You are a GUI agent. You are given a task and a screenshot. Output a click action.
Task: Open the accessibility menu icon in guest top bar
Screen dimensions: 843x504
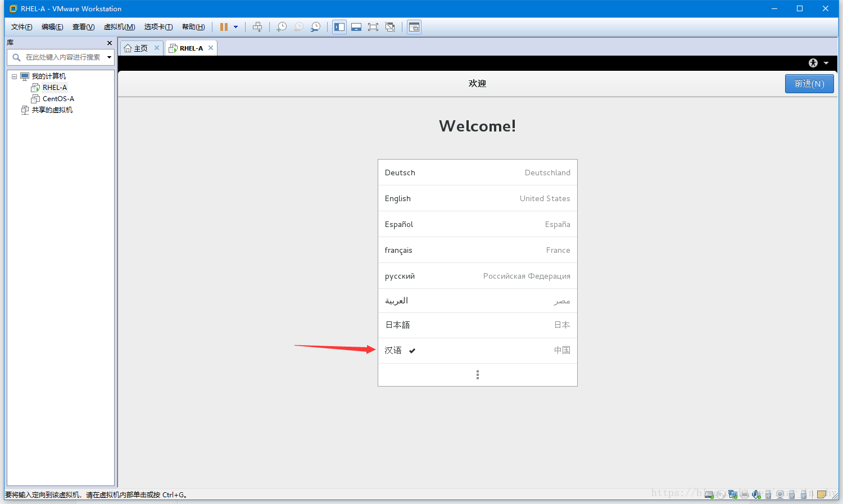click(x=813, y=63)
